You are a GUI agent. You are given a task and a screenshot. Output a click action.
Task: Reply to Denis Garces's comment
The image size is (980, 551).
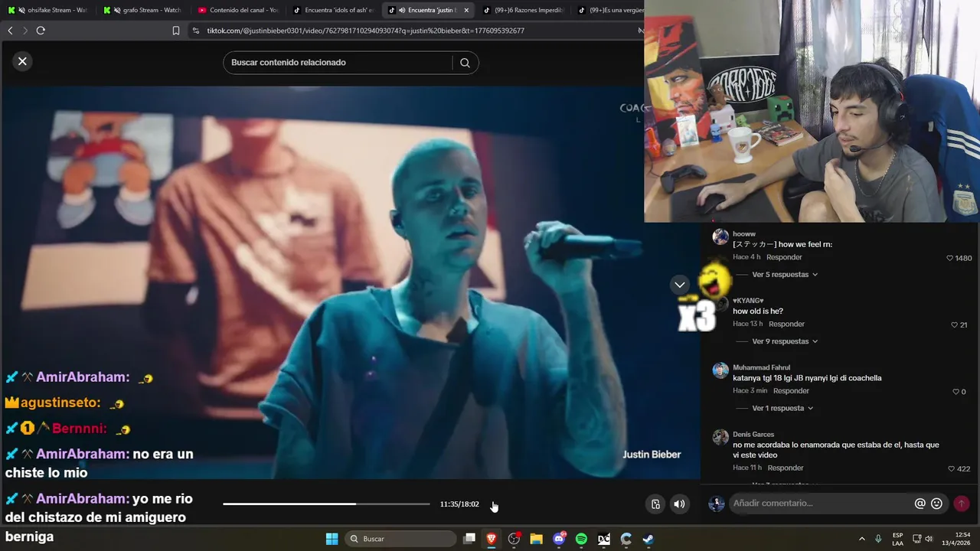786,468
